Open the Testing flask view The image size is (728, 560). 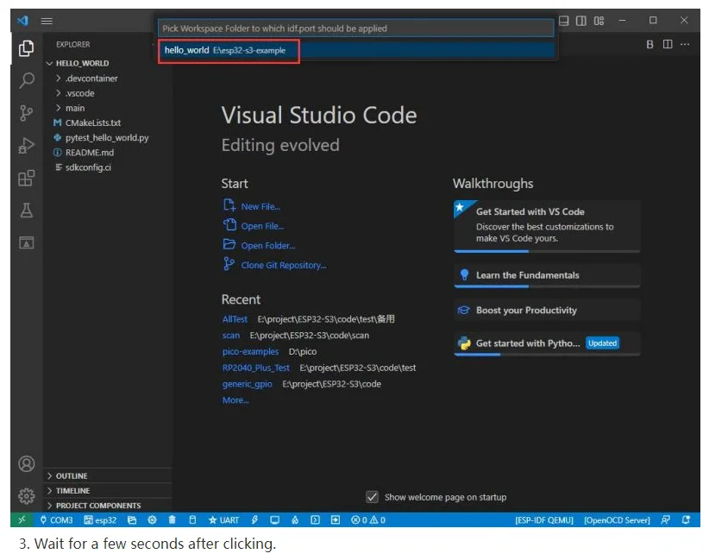coord(27,211)
